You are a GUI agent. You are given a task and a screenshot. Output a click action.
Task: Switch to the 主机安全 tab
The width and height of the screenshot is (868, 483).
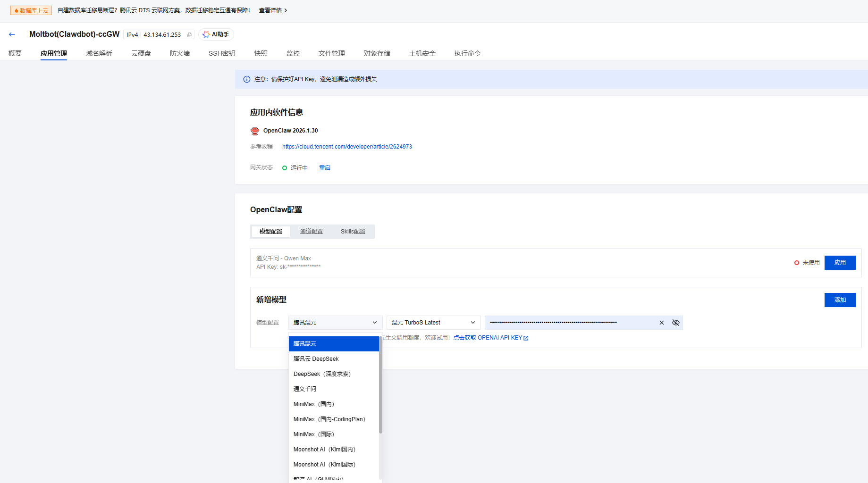(422, 53)
